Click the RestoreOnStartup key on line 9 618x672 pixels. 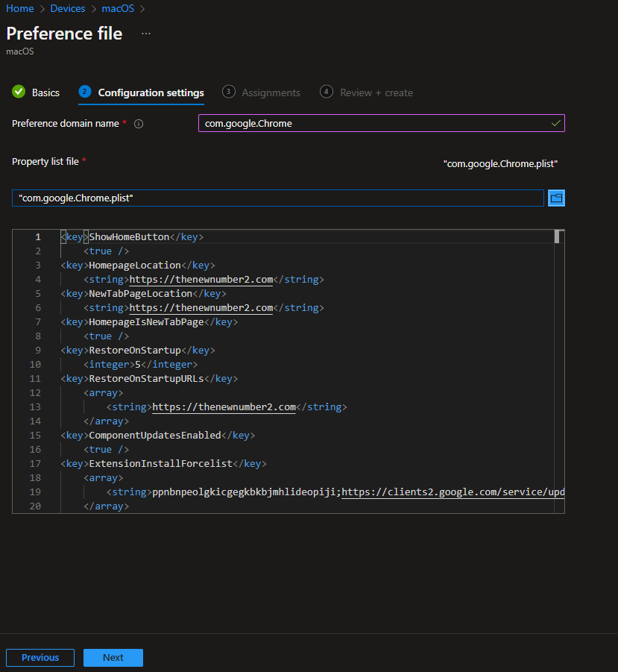click(x=135, y=350)
